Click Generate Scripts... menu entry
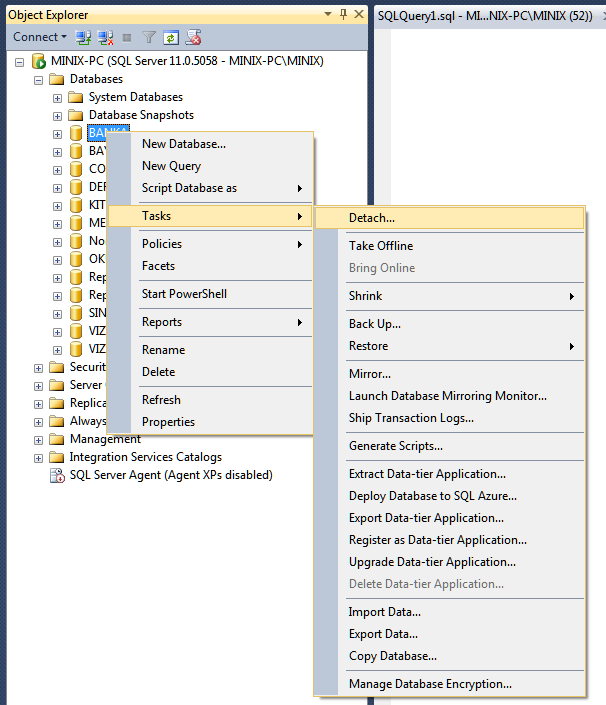 [x=395, y=446]
